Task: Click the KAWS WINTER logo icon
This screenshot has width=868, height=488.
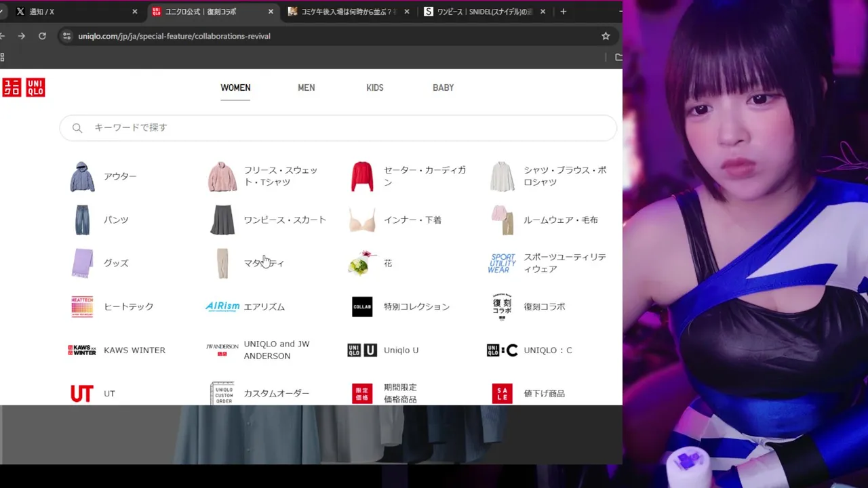Action: point(82,350)
